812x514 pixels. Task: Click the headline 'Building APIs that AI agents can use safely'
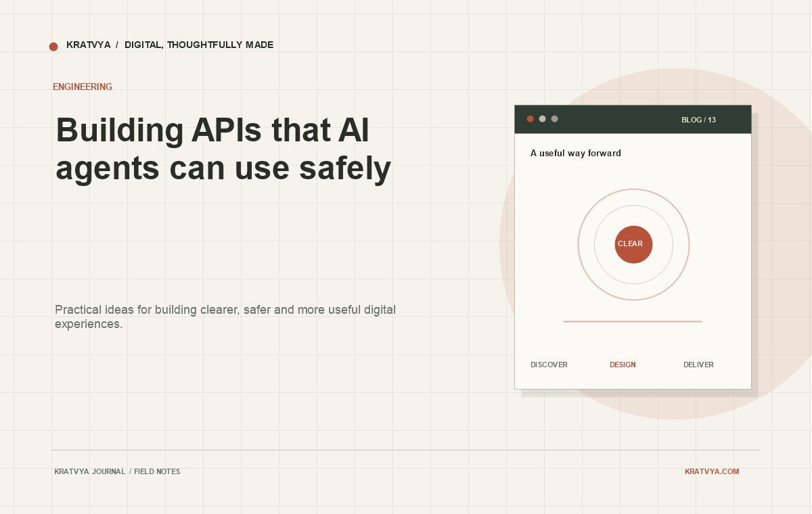pyautogui.click(x=223, y=149)
